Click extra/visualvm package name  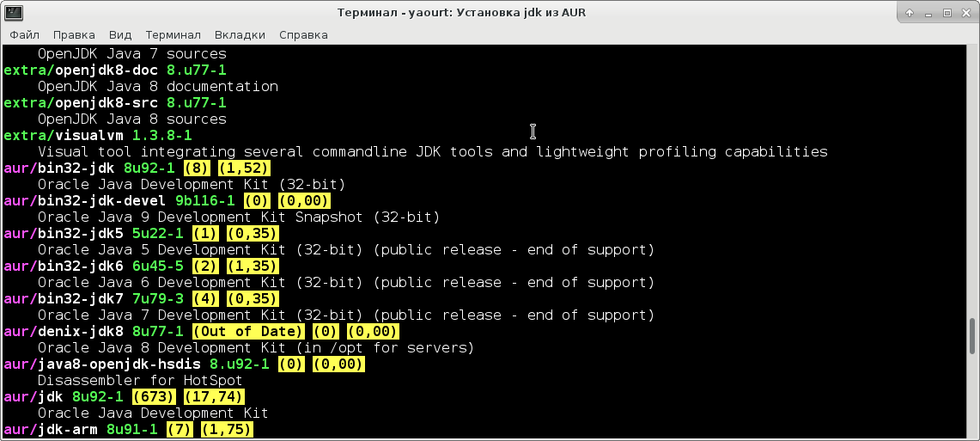[x=64, y=135]
